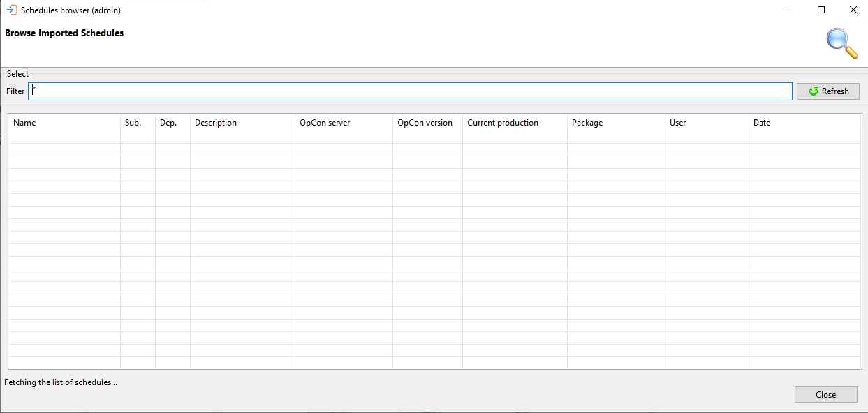Close the window with the X button
This screenshot has width=868, height=413.
(853, 10)
